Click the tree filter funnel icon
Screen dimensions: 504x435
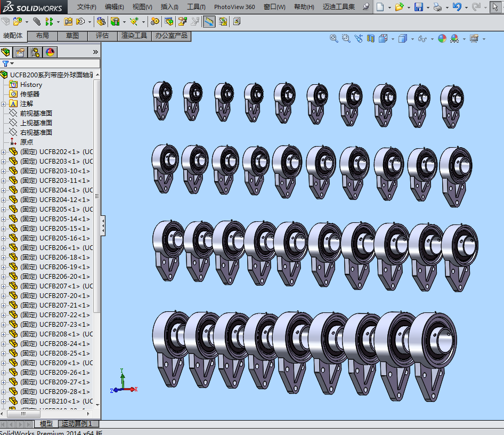[x=5, y=63]
